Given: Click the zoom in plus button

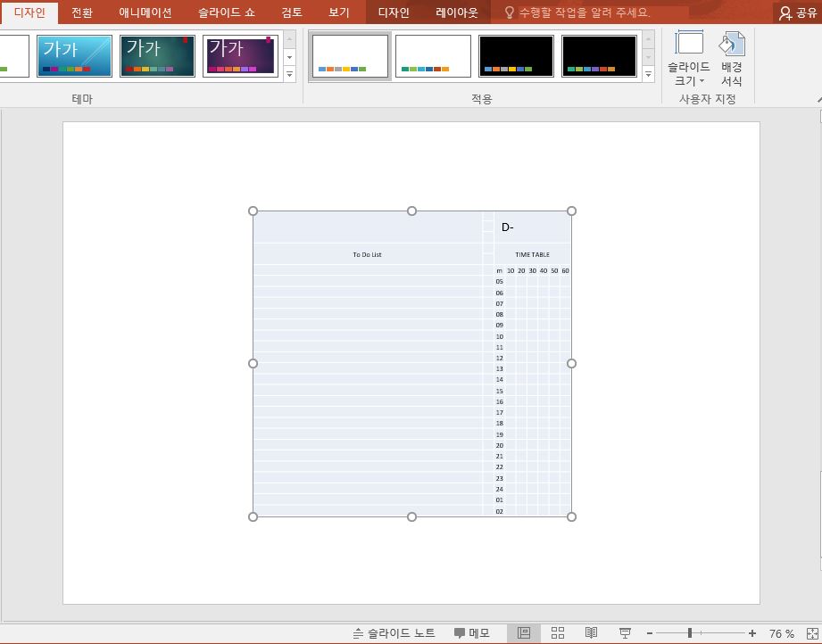Looking at the screenshot, I should click(x=752, y=633).
